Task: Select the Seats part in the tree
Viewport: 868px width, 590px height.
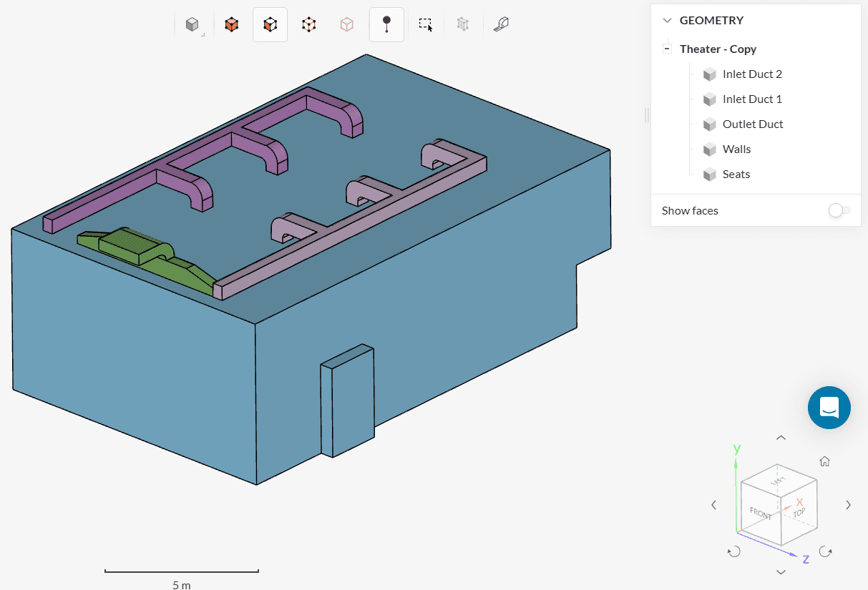Action: [x=736, y=174]
